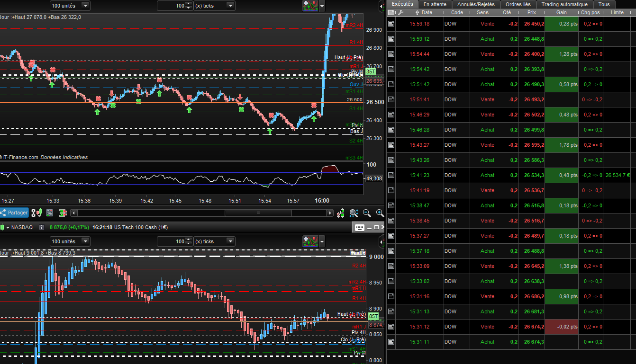Open the NASDAQ chart's info icon

pyautogui.click(x=41, y=227)
